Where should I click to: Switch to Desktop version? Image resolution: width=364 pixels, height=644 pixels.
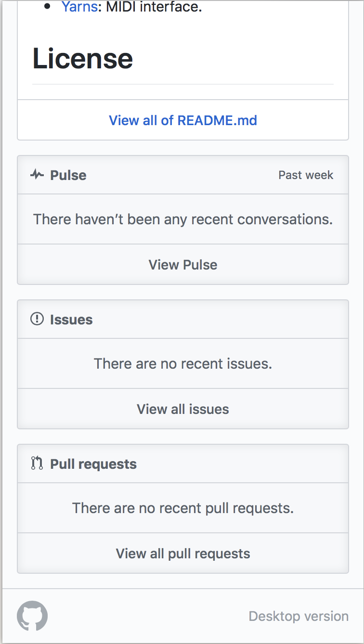[299, 616]
